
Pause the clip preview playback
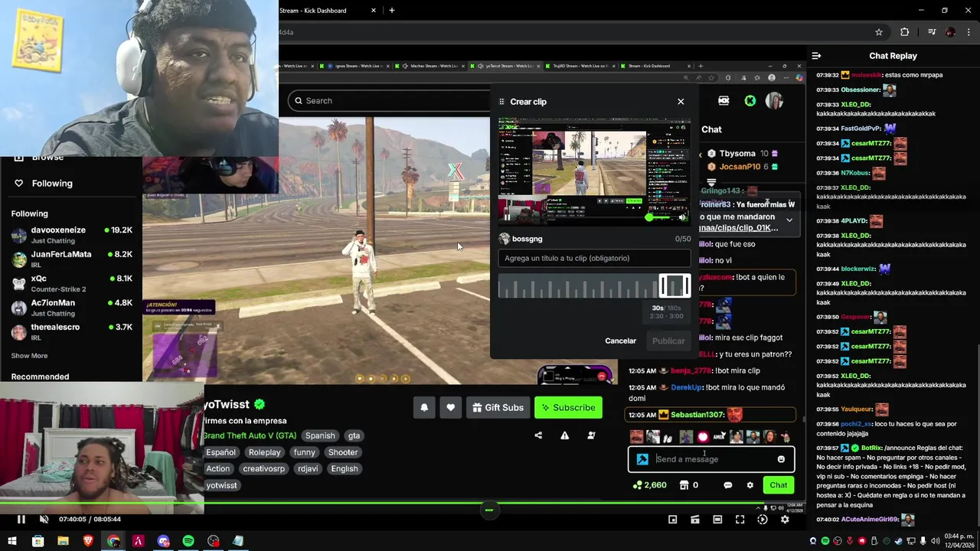pos(507,217)
